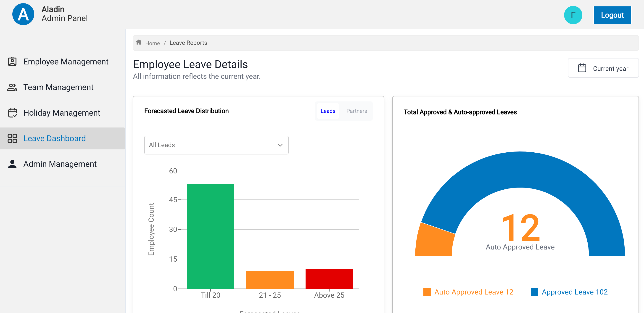
Task: Follow the Home breadcrumb link
Action: 152,43
